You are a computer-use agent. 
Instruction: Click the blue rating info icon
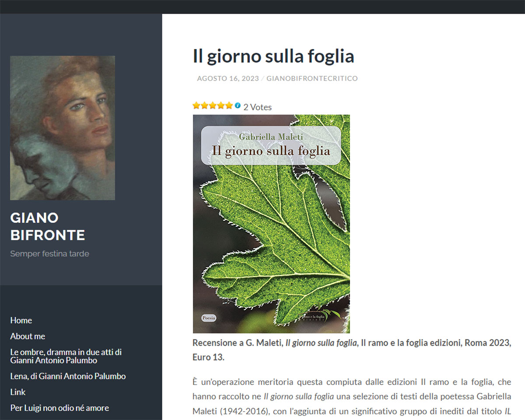pos(238,105)
